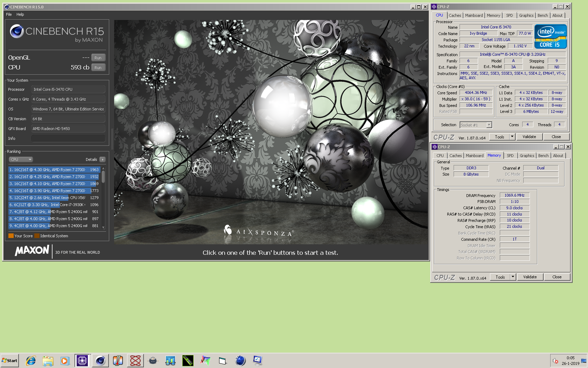Click the brown Identical System legend swatch

click(x=37, y=236)
